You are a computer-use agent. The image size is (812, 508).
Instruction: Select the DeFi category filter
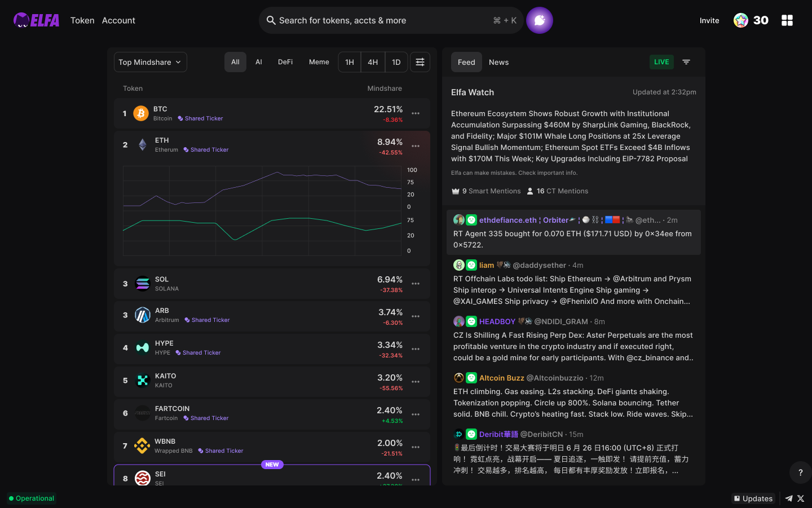click(x=285, y=62)
